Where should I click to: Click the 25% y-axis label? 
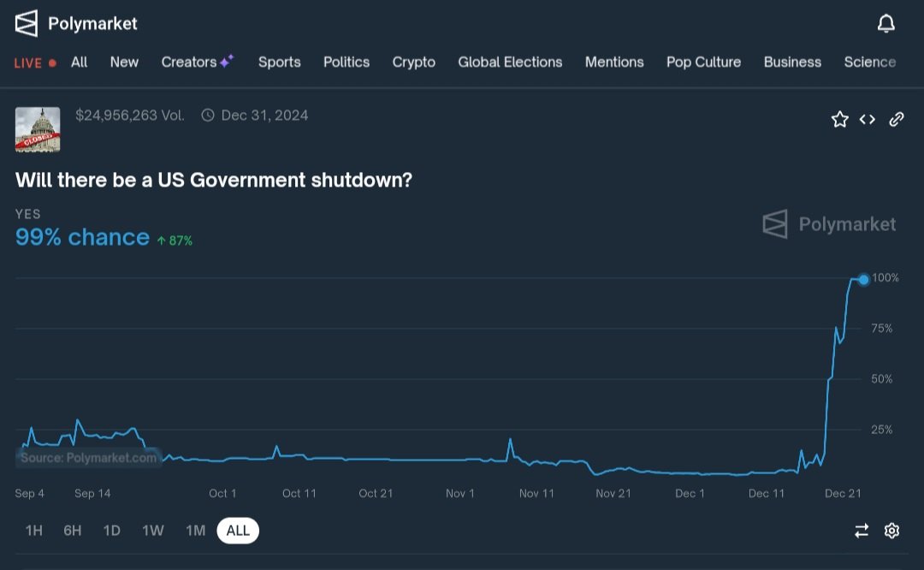(881, 430)
